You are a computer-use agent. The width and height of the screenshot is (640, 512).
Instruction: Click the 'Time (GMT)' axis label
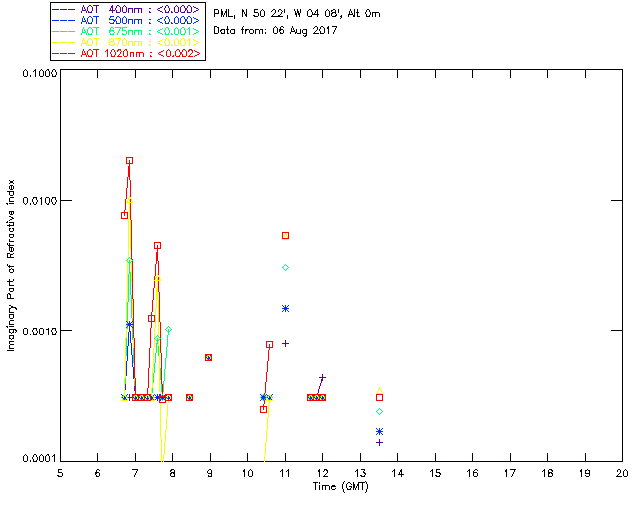pyautogui.click(x=341, y=486)
